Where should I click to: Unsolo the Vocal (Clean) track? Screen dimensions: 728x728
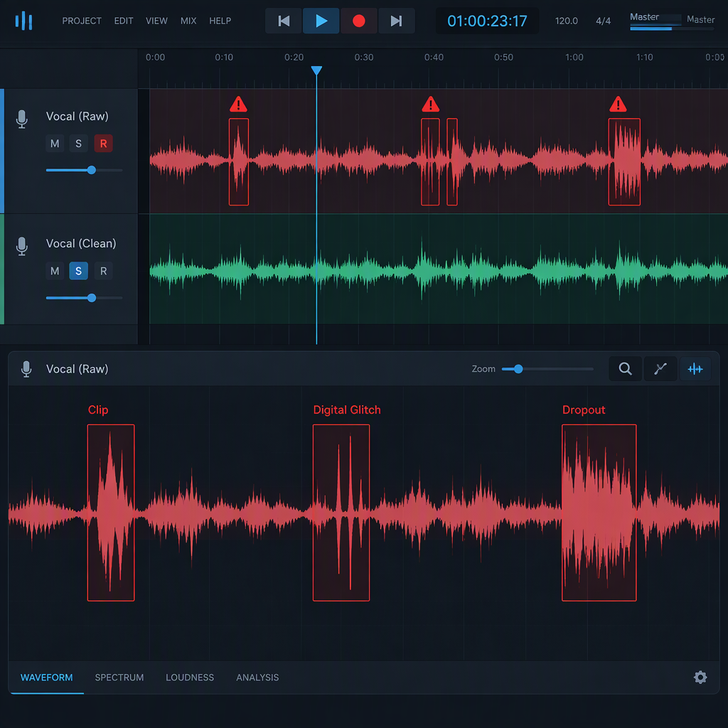pyautogui.click(x=78, y=271)
